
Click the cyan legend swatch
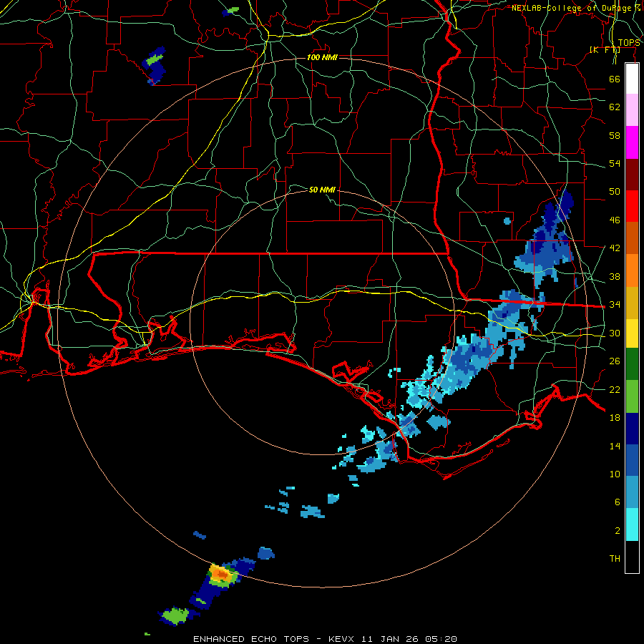[x=632, y=525]
